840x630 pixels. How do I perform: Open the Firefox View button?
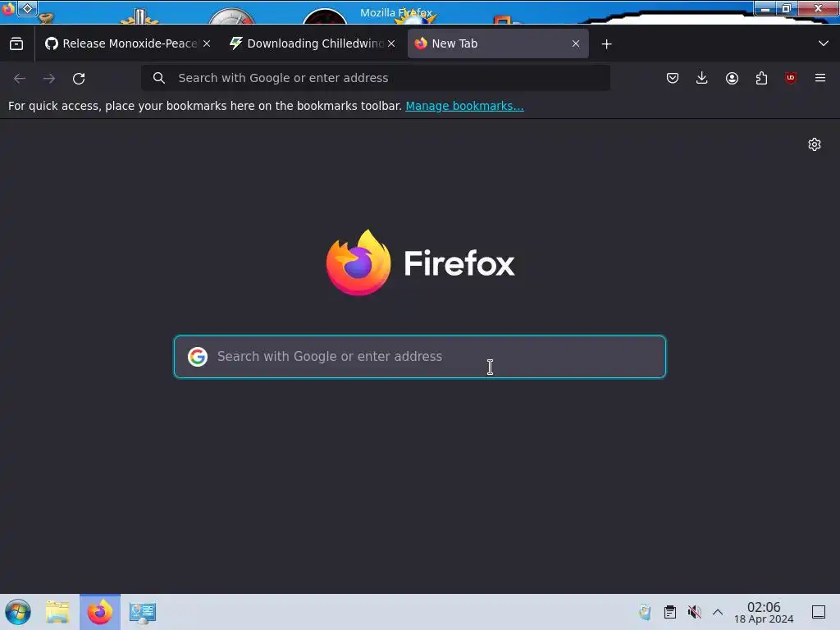pyautogui.click(x=16, y=44)
